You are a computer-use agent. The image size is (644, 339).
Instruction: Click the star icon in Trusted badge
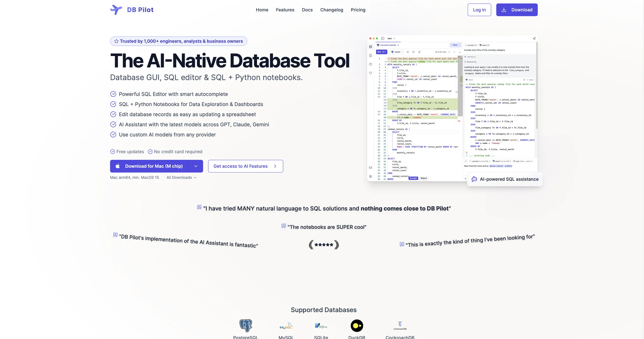click(116, 41)
